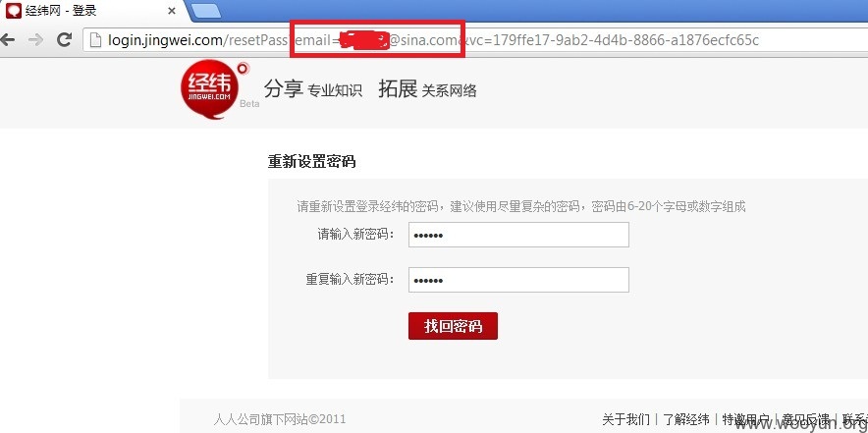Click the 经纬 JINGWEI.COM red logo
The image size is (868, 433).
tap(213, 89)
